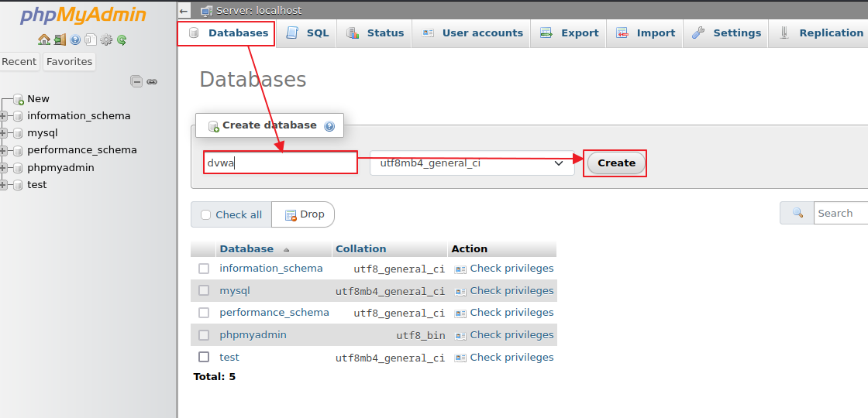This screenshot has width=868, height=418.
Task: Click the Search databases field
Action: [x=840, y=213]
